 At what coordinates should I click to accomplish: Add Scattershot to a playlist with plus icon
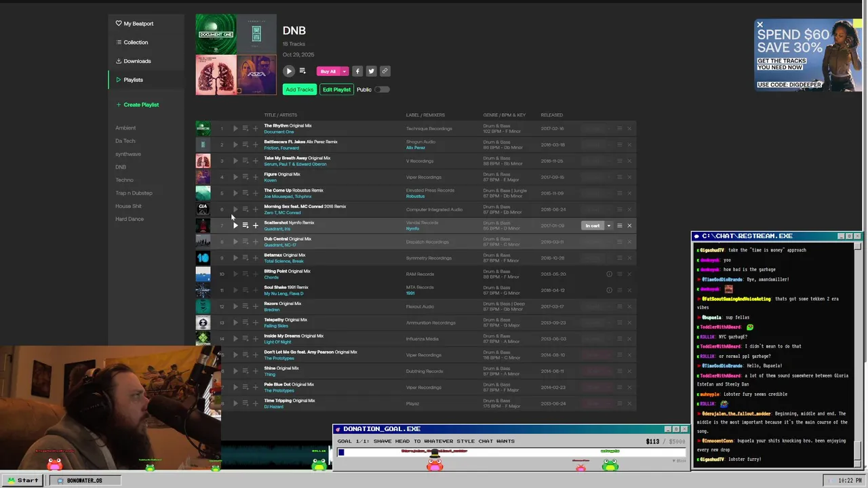click(256, 226)
